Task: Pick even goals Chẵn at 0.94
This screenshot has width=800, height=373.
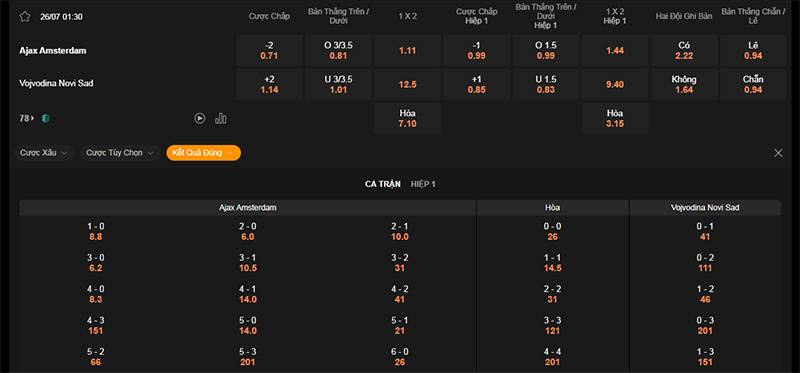Action: click(x=753, y=84)
